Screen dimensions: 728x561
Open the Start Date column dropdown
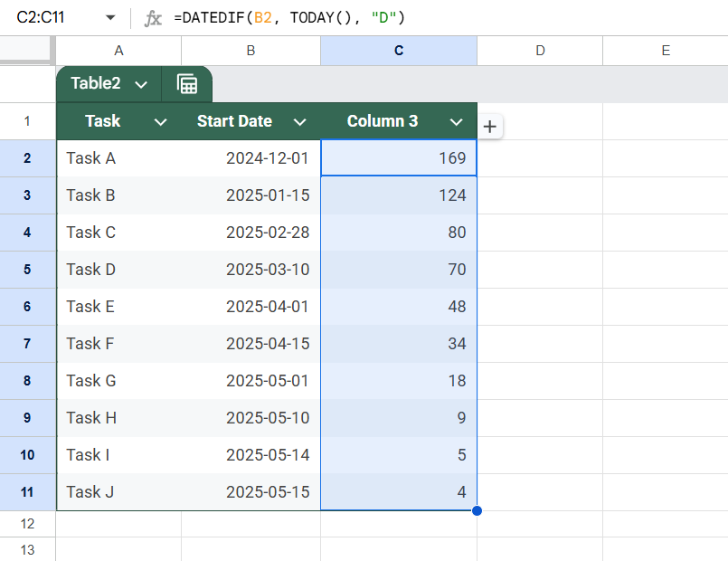click(x=300, y=122)
